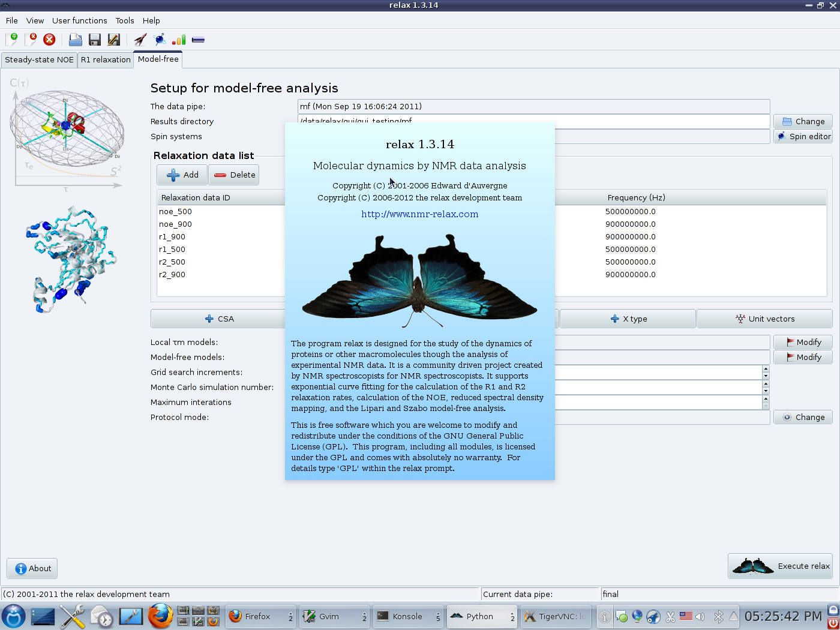This screenshot has height=630, width=840.
Task: Click the red close all analyses icon
Action: click(x=49, y=40)
